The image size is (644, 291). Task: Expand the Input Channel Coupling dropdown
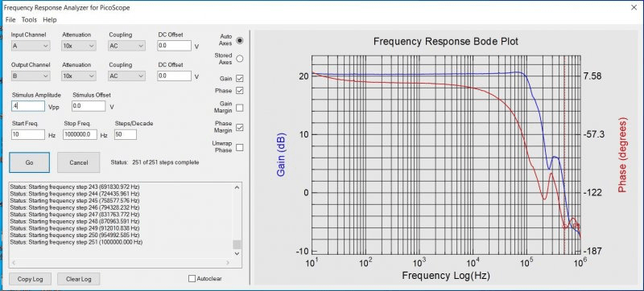click(127, 46)
